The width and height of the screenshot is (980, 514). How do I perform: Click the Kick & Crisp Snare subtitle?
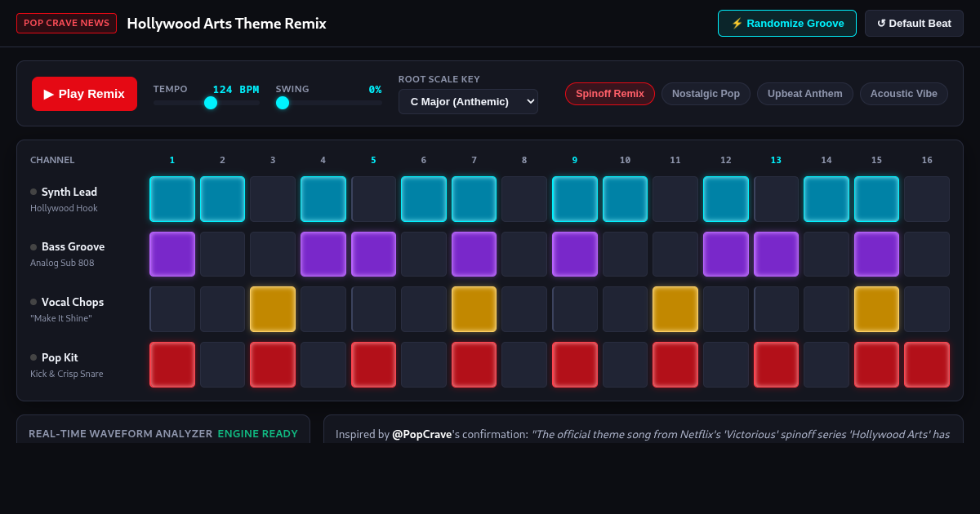pos(67,374)
